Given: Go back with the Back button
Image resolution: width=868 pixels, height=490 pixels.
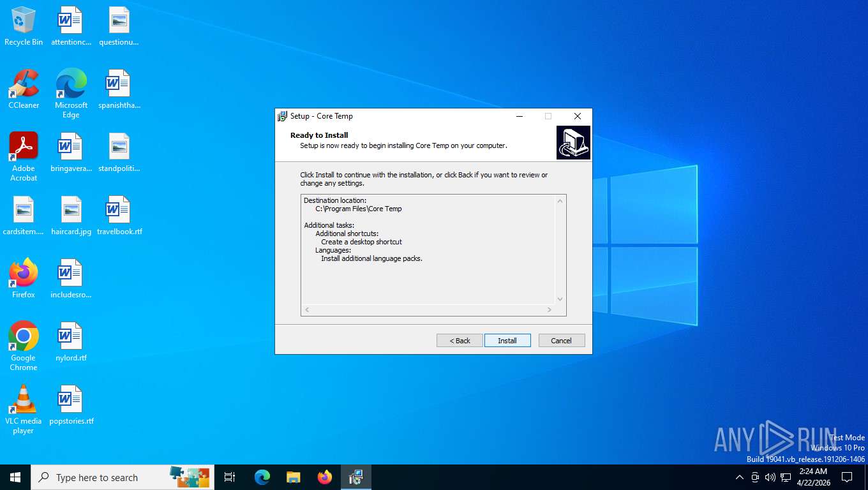Looking at the screenshot, I should (460, 341).
